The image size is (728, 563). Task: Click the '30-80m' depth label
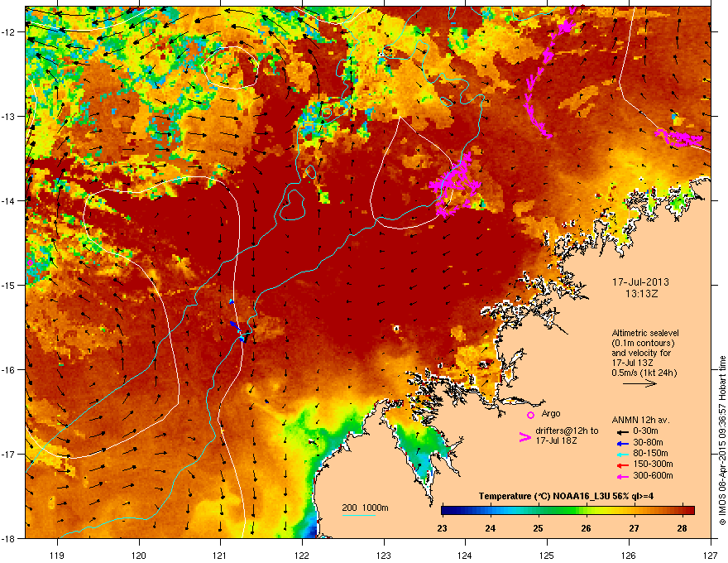(648, 442)
